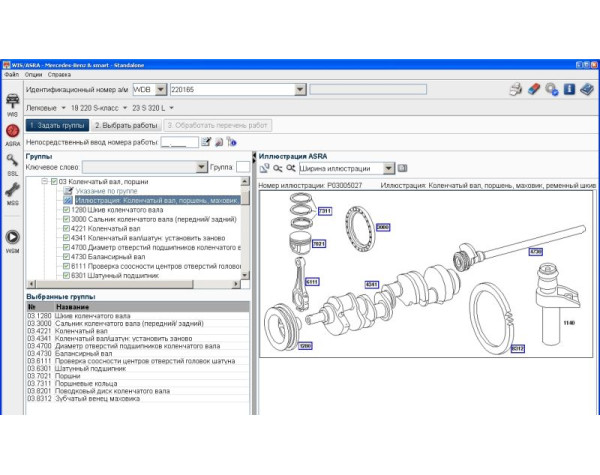Click the 1. Задать группы button
The image size is (600, 475).
[56, 125]
